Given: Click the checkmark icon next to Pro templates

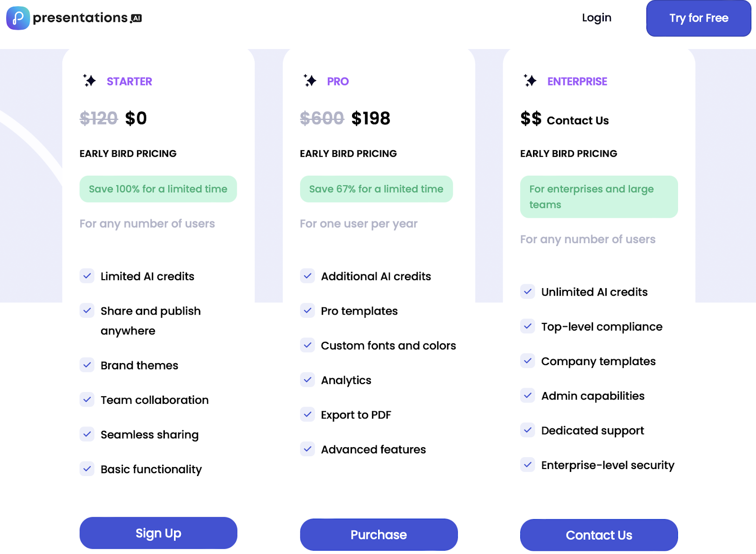Looking at the screenshot, I should tap(308, 310).
